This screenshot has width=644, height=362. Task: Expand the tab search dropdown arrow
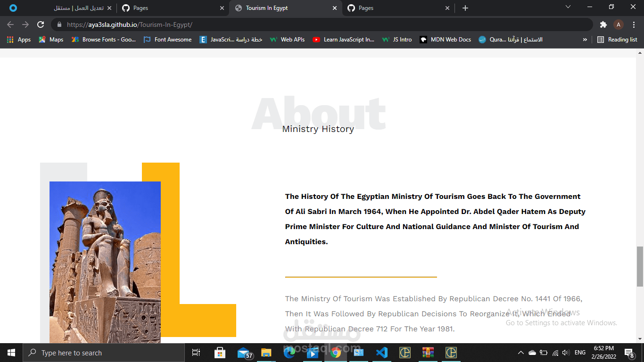point(568,7)
